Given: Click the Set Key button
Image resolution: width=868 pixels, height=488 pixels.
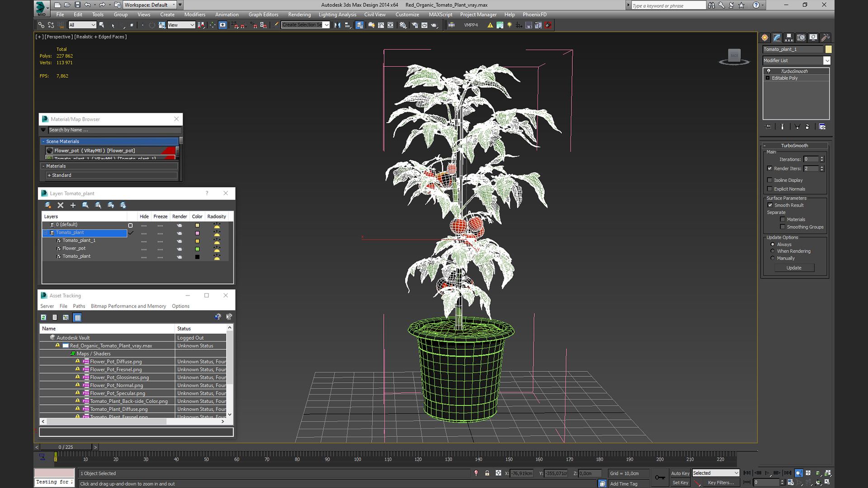Looking at the screenshot, I should tap(680, 483).
